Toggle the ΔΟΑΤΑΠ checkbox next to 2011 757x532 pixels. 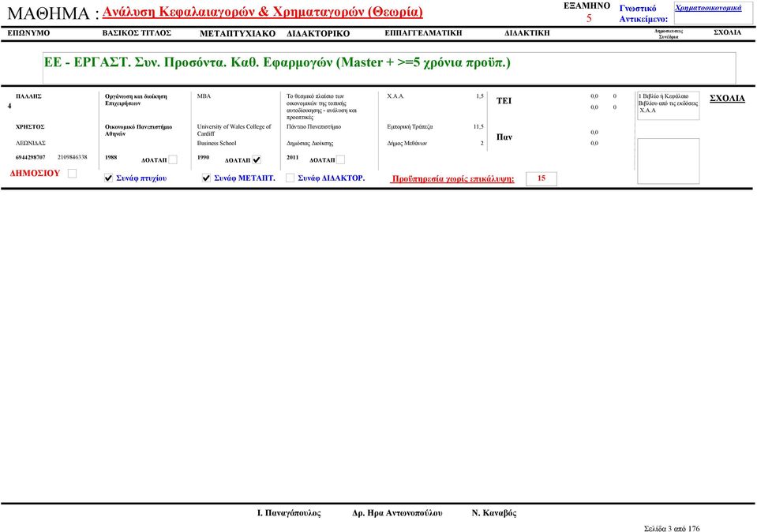click(340, 159)
